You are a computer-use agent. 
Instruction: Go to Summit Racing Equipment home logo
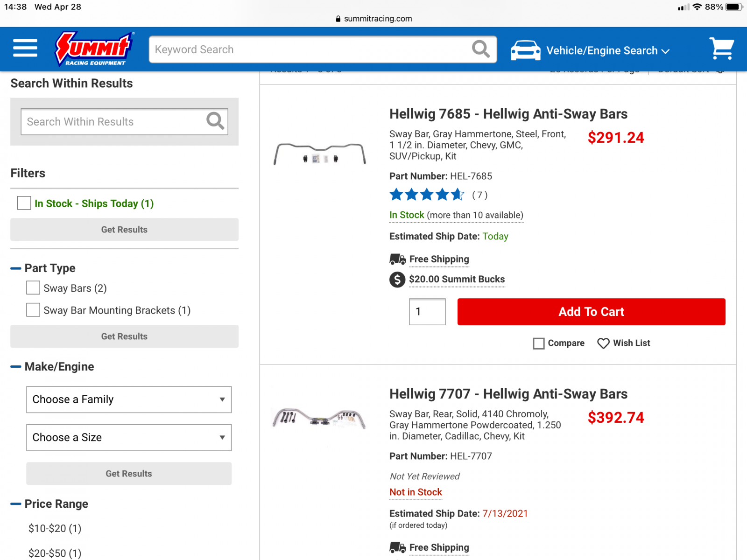pyautogui.click(x=95, y=49)
